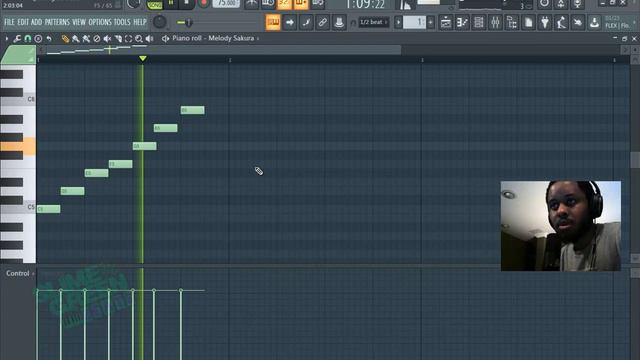
Task: Open the Mixer view icon
Action: click(495, 22)
